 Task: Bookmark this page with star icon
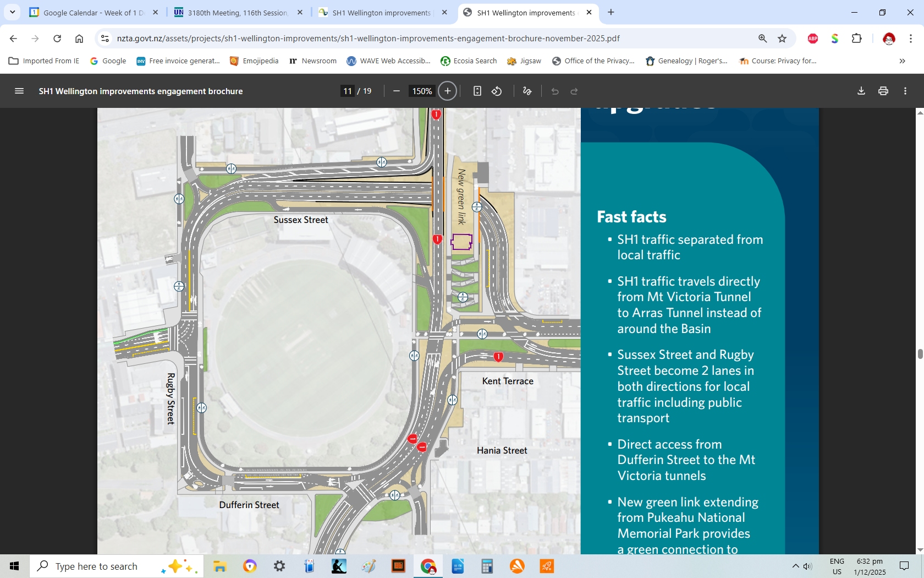click(x=782, y=39)
